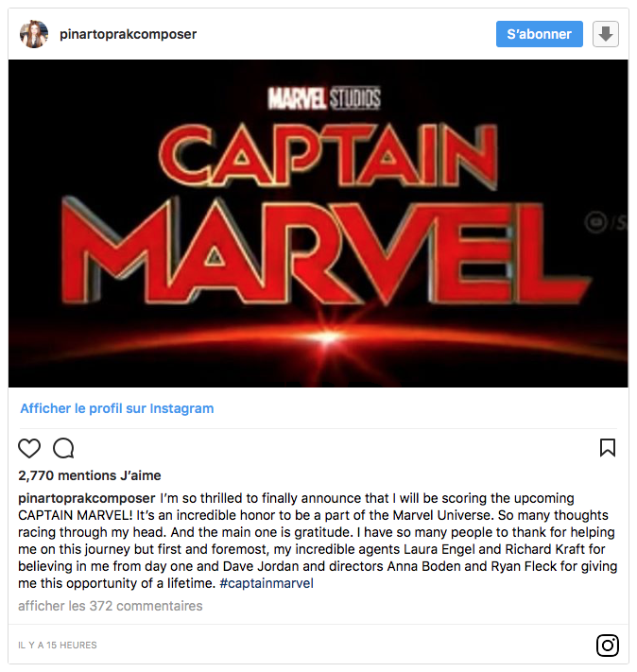Click the IL Y A 15 HEURES timestamp
The height and width of the screenshot is (672, 637).
click(58, 645)
